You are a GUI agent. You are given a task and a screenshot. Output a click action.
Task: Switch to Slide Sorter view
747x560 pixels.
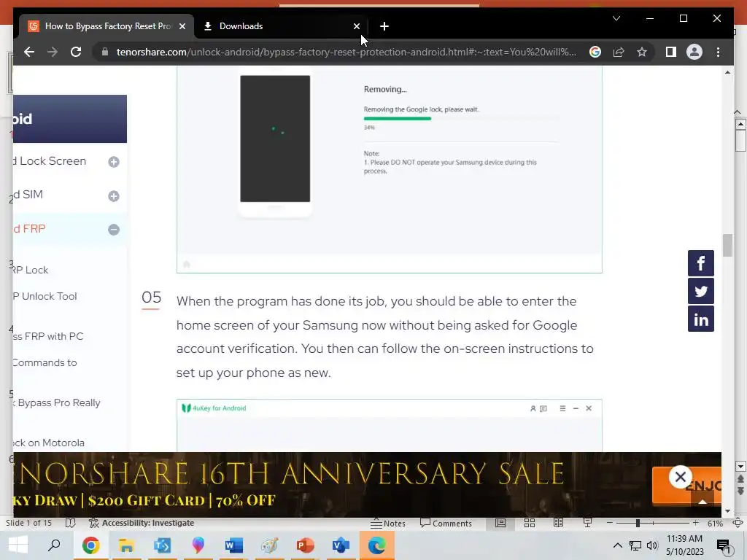530,523
